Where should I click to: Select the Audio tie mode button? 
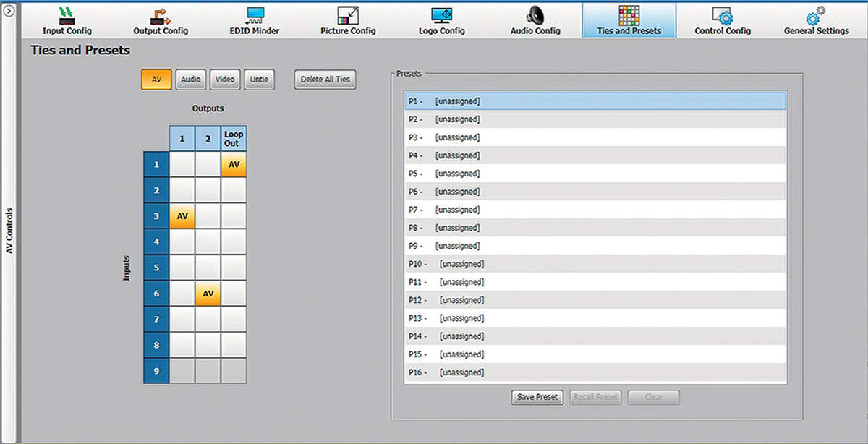click(x=191, y=80)
